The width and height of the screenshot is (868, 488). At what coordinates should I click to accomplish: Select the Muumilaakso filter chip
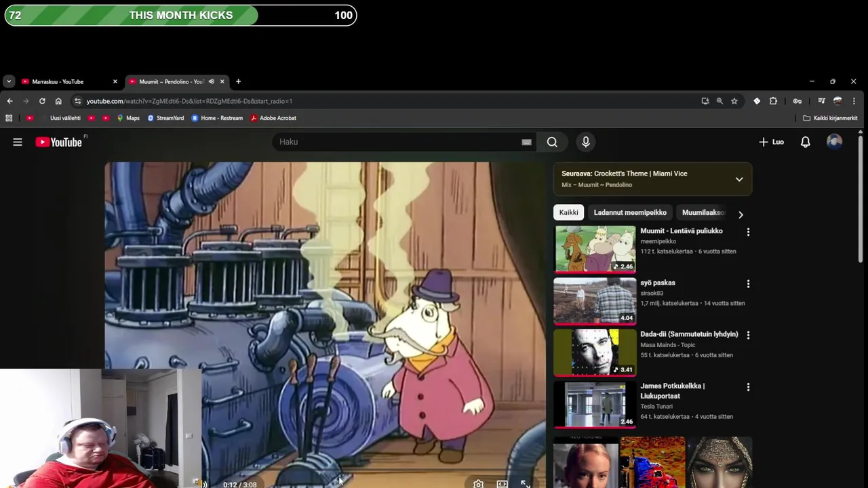[703, 213]
